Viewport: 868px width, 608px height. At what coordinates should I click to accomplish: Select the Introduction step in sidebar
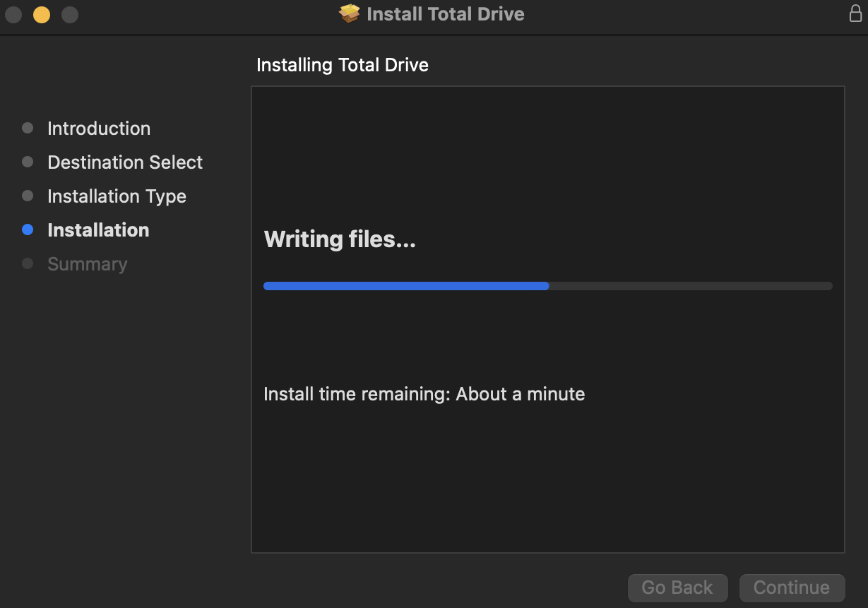click(99, 129)
